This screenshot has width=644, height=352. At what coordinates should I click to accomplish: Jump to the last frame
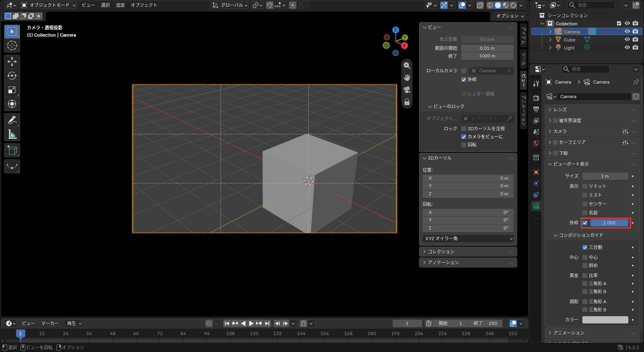pyautogui.click(x=267, y=323)
